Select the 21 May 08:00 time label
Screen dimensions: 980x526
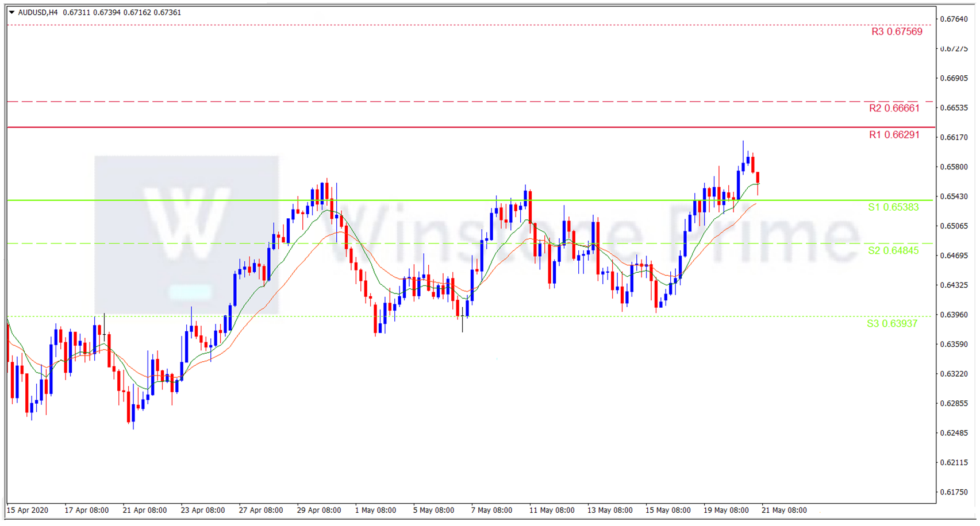click(x=784, y=510)
